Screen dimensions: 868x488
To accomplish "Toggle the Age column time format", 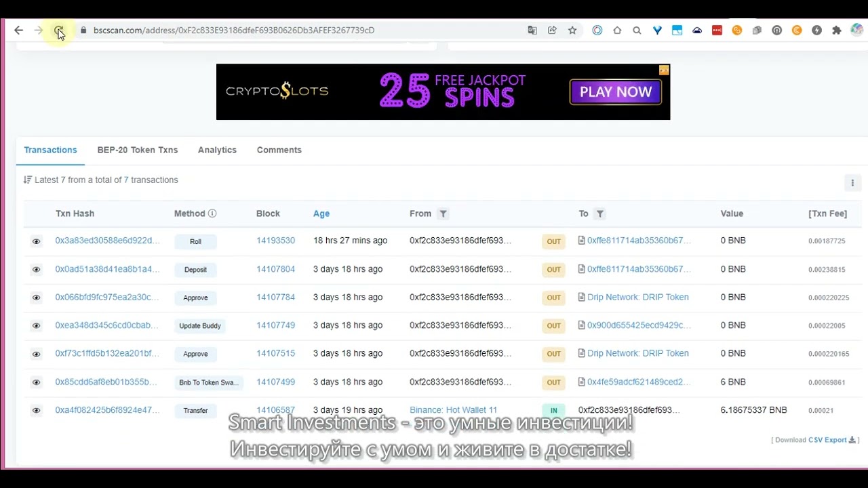I will click(321, 213).
